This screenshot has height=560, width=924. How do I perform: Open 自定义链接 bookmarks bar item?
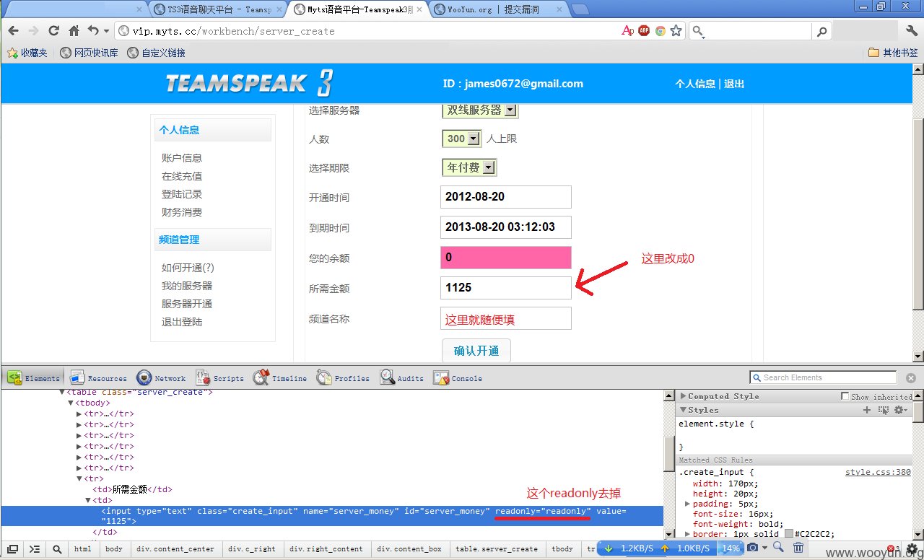tap(156, 53)
